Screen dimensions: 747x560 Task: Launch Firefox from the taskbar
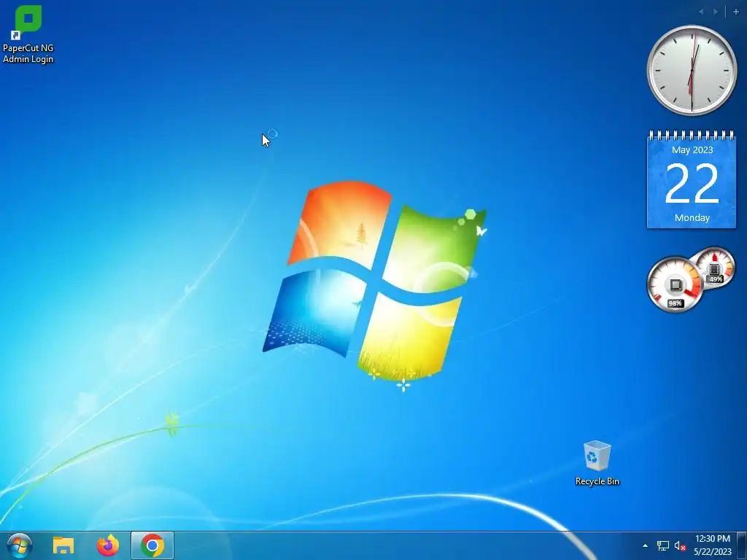[108, 545]
